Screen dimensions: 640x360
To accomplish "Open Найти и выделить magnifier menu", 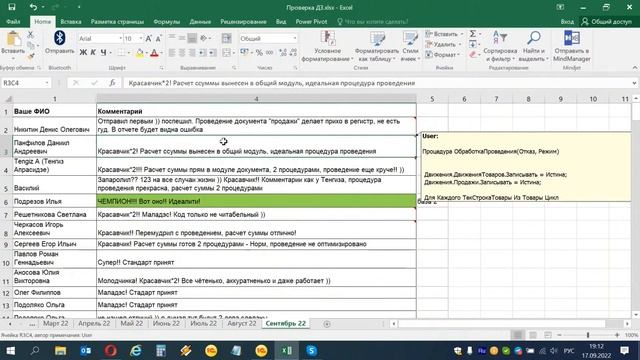I will [533, 46].
